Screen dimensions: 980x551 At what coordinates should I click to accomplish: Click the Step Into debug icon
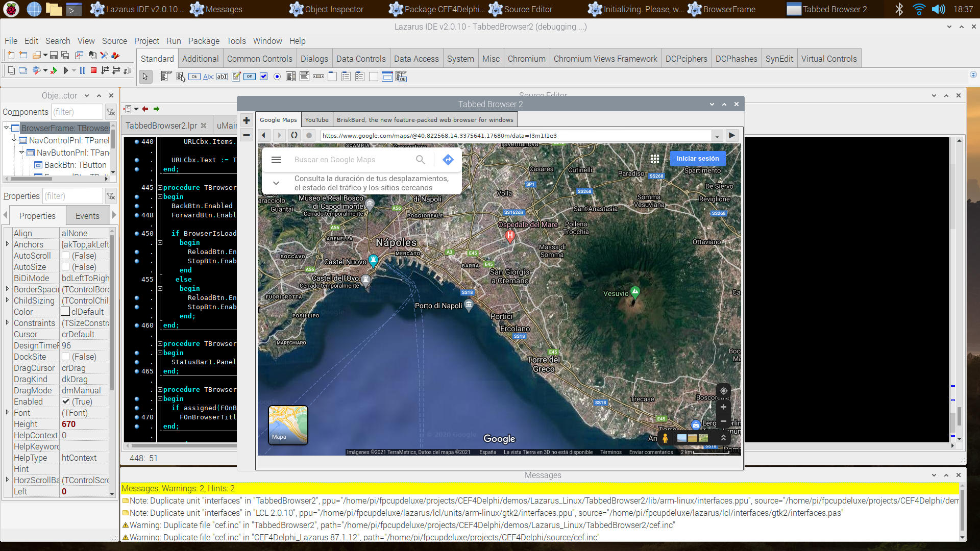click(x=105, y=70)
